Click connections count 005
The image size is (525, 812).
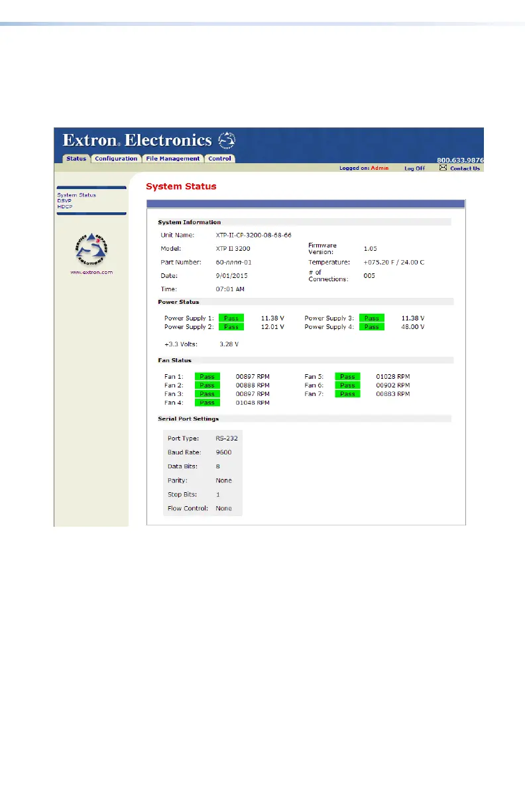tap(369, 276)
